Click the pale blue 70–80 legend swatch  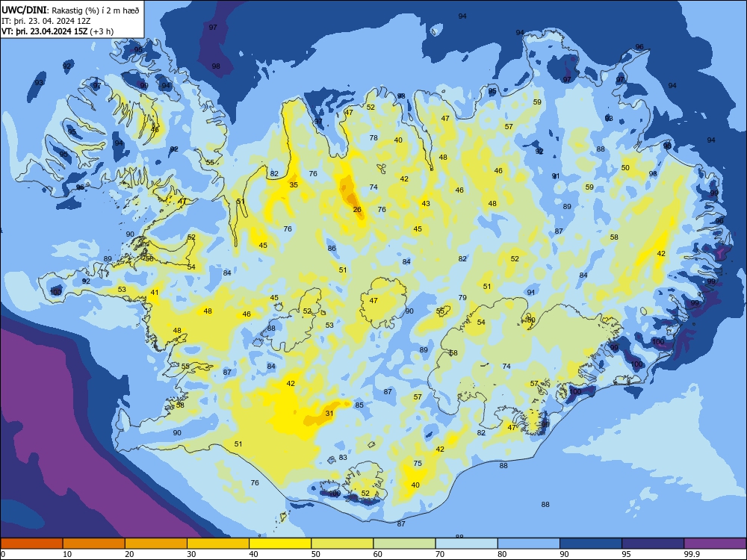(466, 544)
